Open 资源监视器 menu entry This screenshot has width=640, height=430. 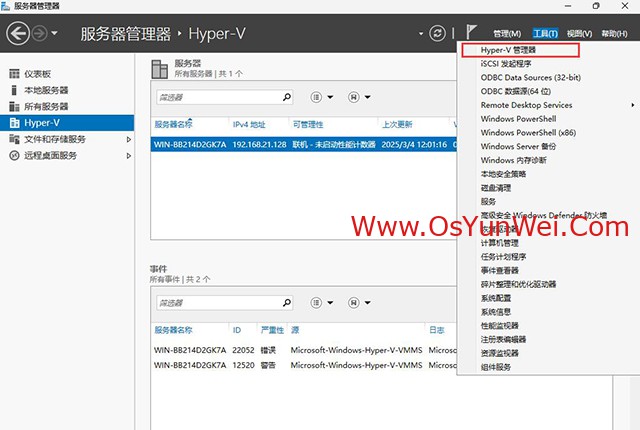point(500,353)
